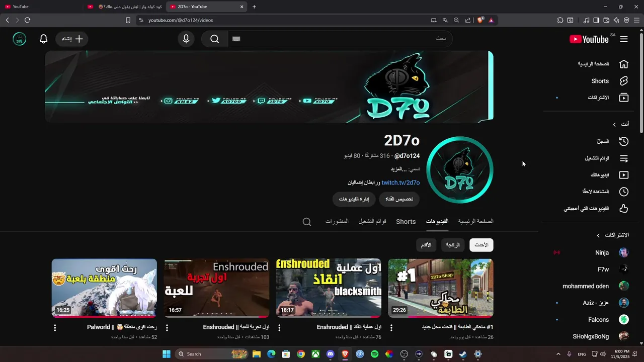Open Windows Start menu
This screenshot has width=644, height=362.
click(166, 354)
